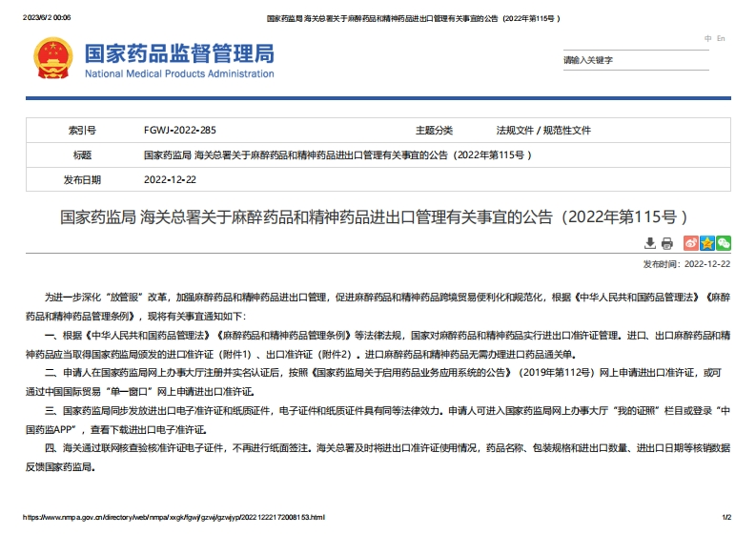Click the download icon
756x535 pixels.
(650, 243)
